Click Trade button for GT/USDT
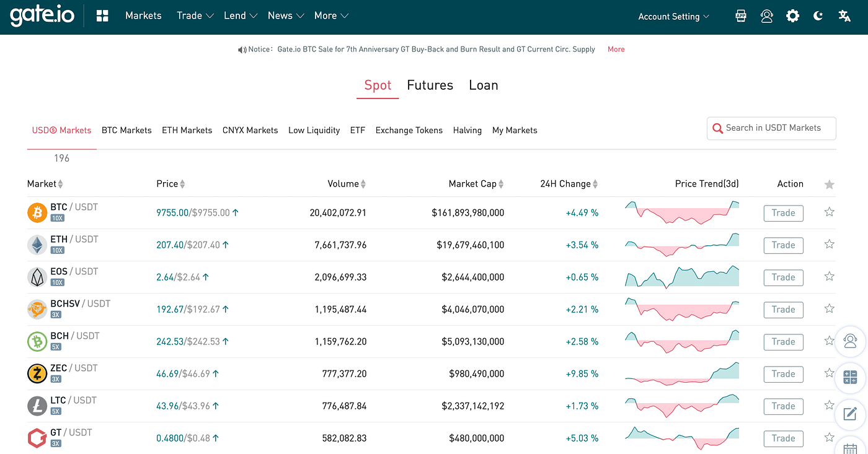Screen dimensions: 868x454 point(783,439)
